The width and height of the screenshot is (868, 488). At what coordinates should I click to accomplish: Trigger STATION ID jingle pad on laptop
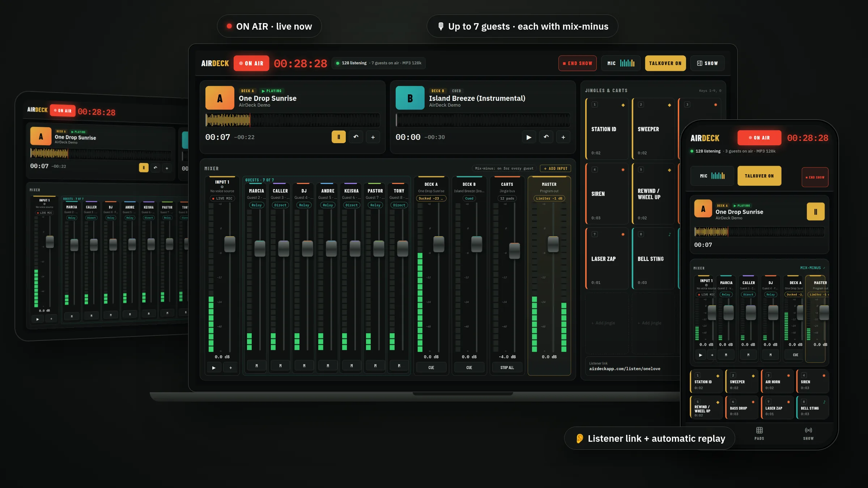pos(607,129)
